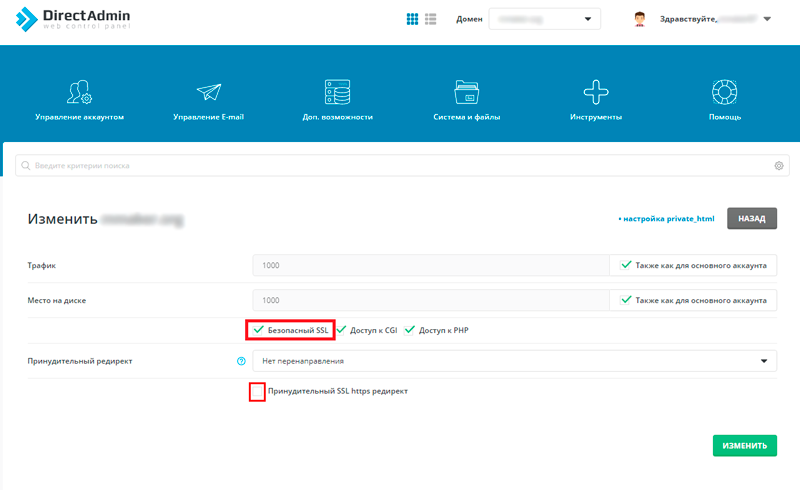Open the Инструменты plus icon
800x490 pixels.
pos(596,93)
